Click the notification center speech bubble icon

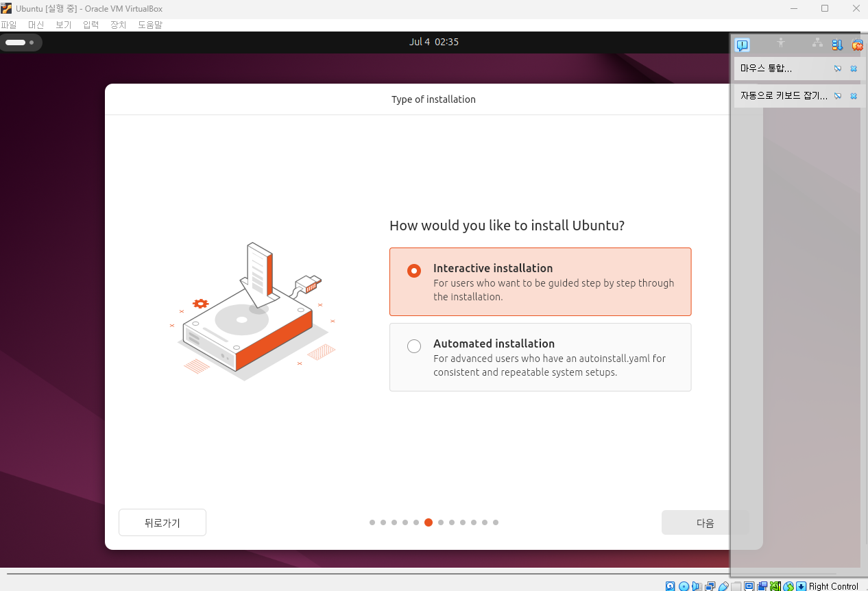[743, 45]
